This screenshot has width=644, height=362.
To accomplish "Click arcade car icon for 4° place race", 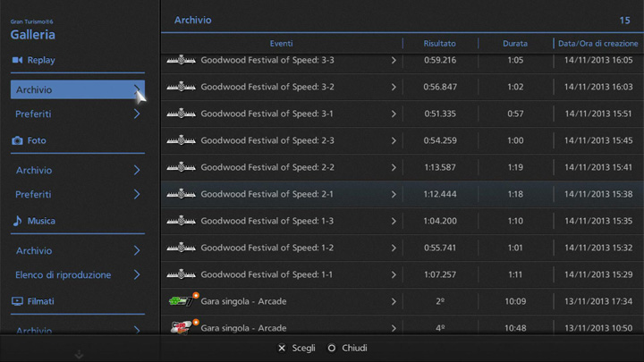I will (182, 327).
